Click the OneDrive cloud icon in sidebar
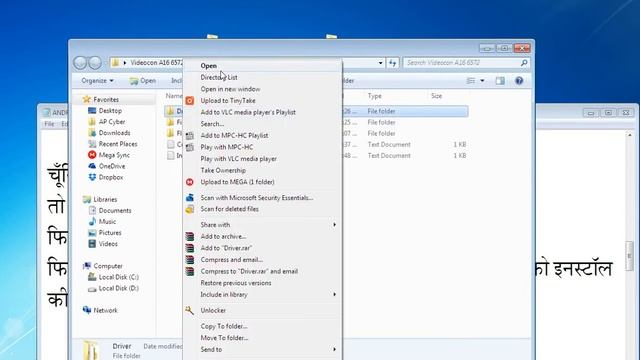Viewport: 640px width, 360px height. [x=92, y=166]
